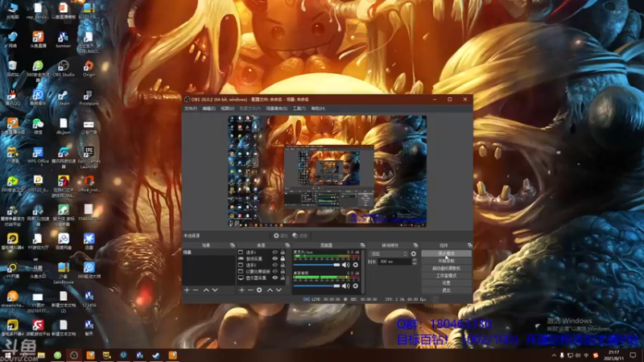The width and height of the screenshot is (644, 362).
Task: Pop out the Scenes dock with its float icon
Action: pos(233,245)
